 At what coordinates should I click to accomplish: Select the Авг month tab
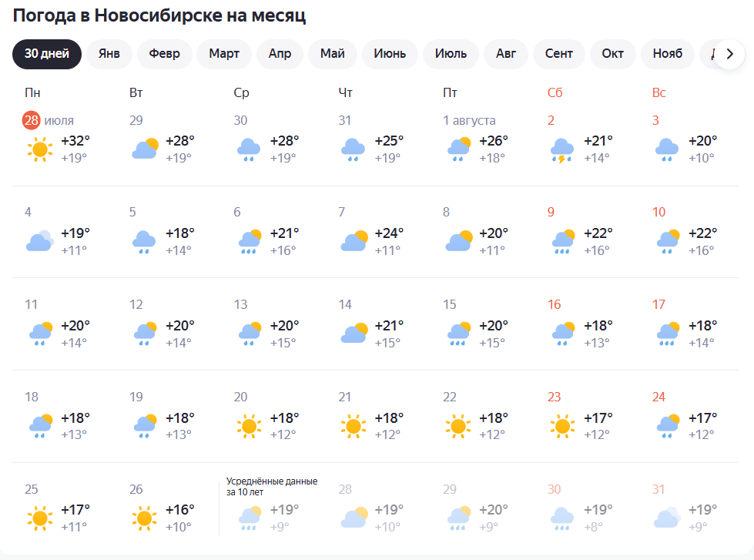(x=506, y=54)
